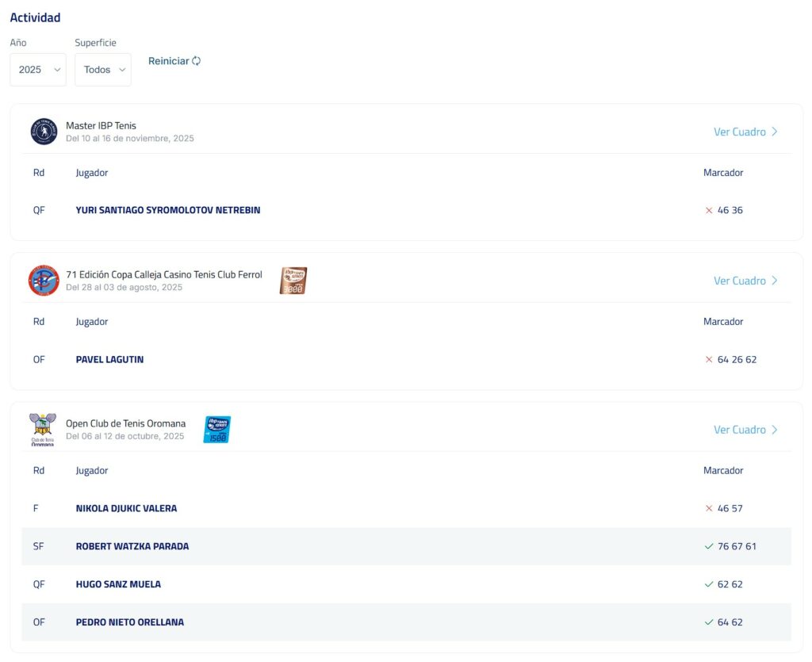
Task: Click the Master IBP Tenis tournament logo
Action: (44, 132)
